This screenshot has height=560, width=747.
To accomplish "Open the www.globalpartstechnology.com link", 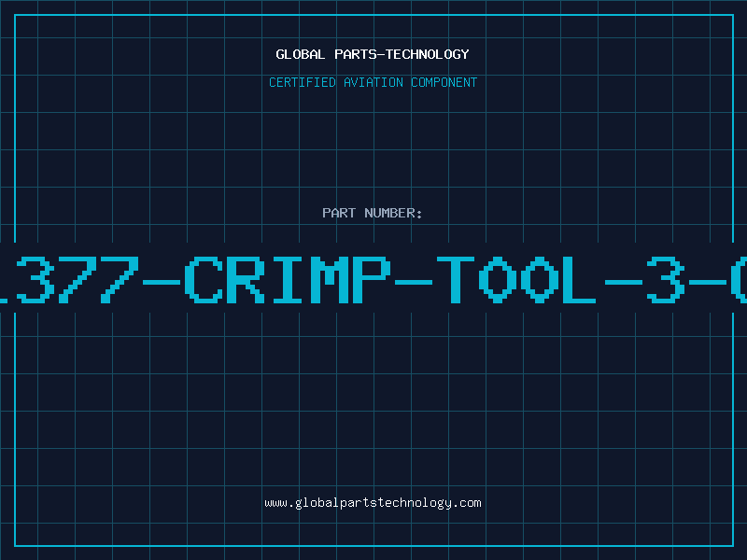I will pyautogui.click(x=373, y=503).
